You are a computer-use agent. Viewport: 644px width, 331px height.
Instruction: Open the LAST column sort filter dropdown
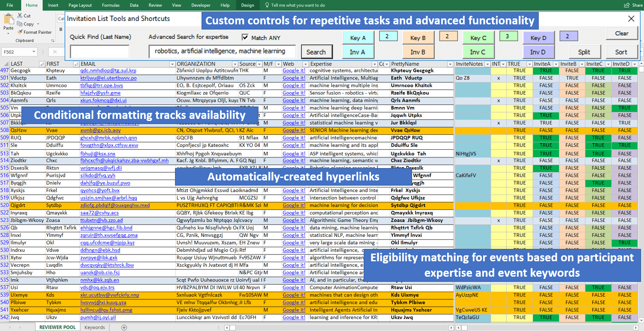tap(42, 64)
